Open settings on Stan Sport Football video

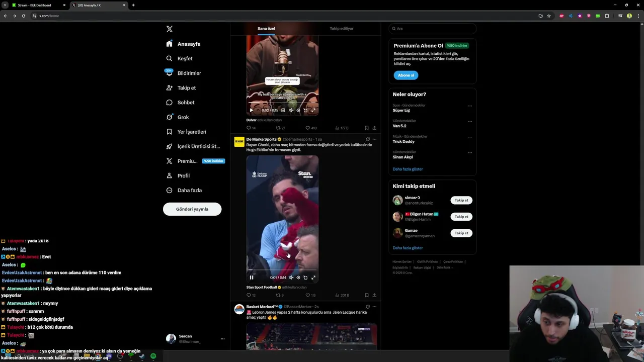[298, 278]
